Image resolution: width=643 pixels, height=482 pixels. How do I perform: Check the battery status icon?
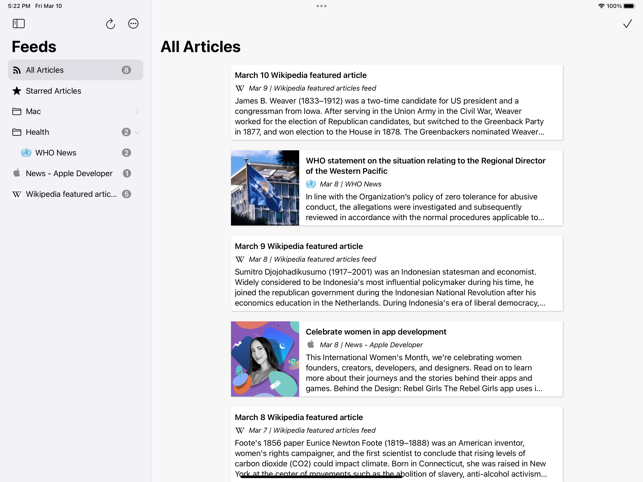pos(629,6)
